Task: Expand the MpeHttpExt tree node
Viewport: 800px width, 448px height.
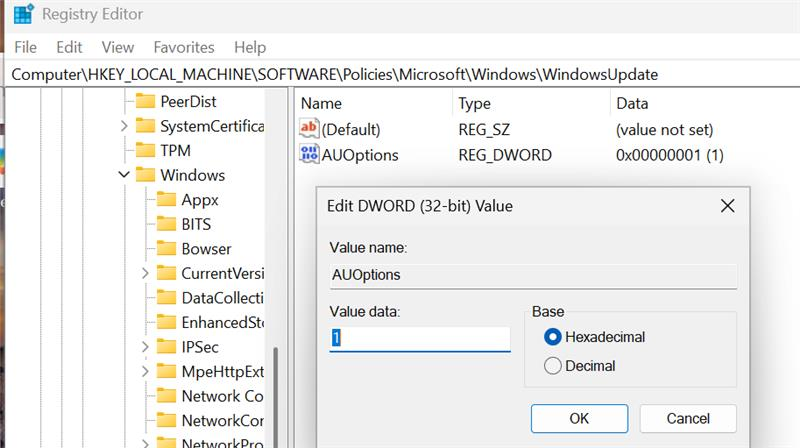Action: [145, 371]
